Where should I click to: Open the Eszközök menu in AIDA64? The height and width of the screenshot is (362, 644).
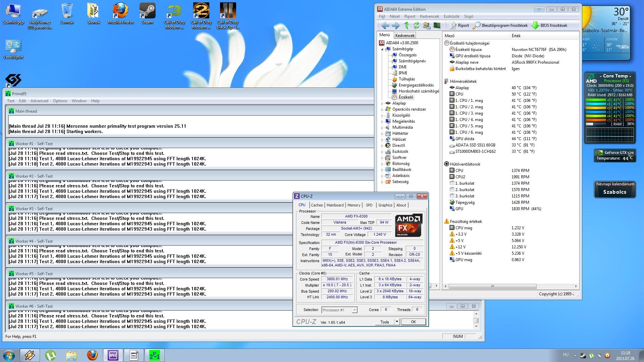[451, 16]
